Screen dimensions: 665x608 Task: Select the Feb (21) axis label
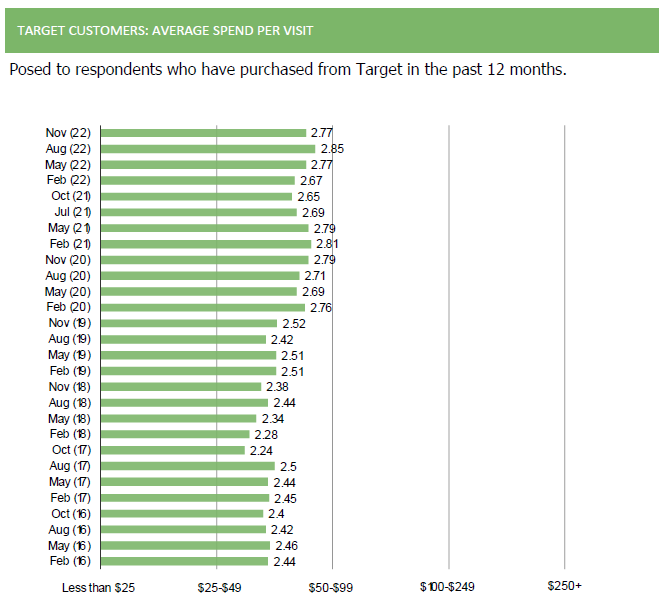(x=70, y=244)
